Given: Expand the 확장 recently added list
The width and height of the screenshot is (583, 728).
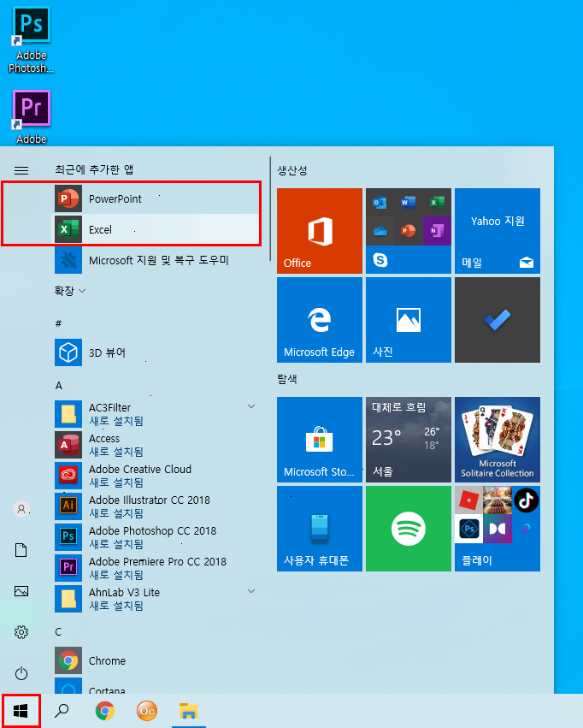Looking at the screenshot, I should coord(70,291).
